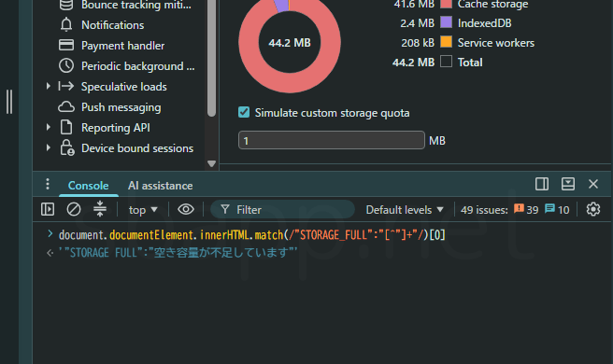Open Bounce tracking mitigations database icon
The image size is (613, 364).
[x=66, y=5]
